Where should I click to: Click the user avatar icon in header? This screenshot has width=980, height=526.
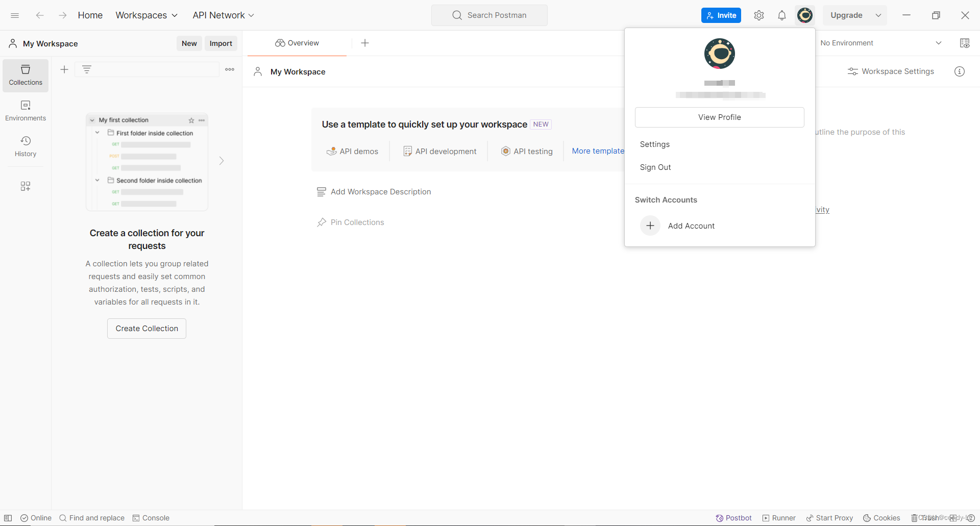pos(805,15)
